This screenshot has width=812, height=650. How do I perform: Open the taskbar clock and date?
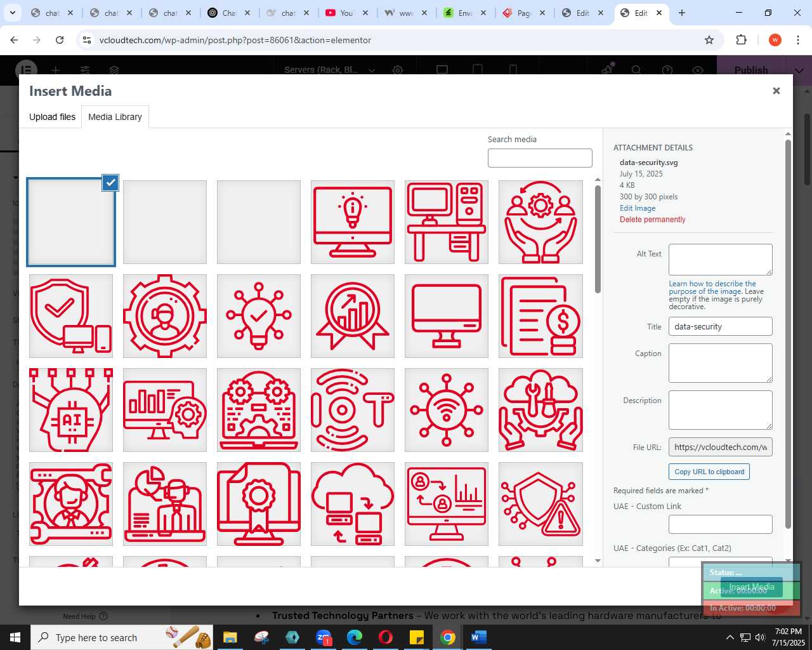tap(788, 637)
